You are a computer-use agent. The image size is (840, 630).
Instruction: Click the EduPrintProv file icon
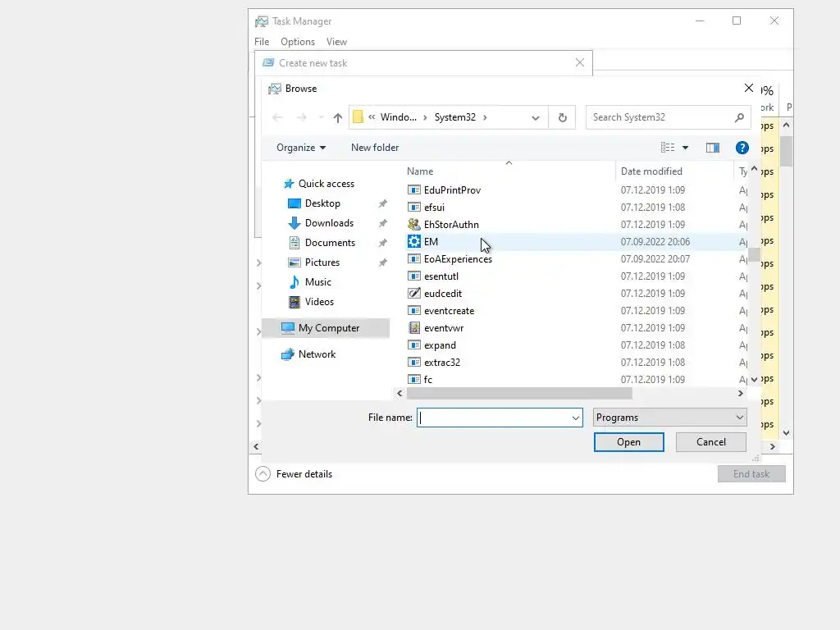point(414,190)
